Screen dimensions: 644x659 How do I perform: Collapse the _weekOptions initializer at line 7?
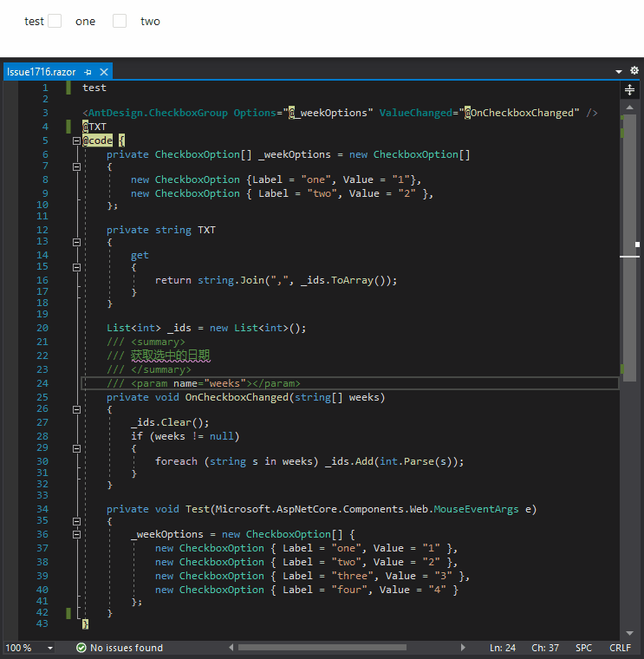pyautogui.click(x=76, y=166)
